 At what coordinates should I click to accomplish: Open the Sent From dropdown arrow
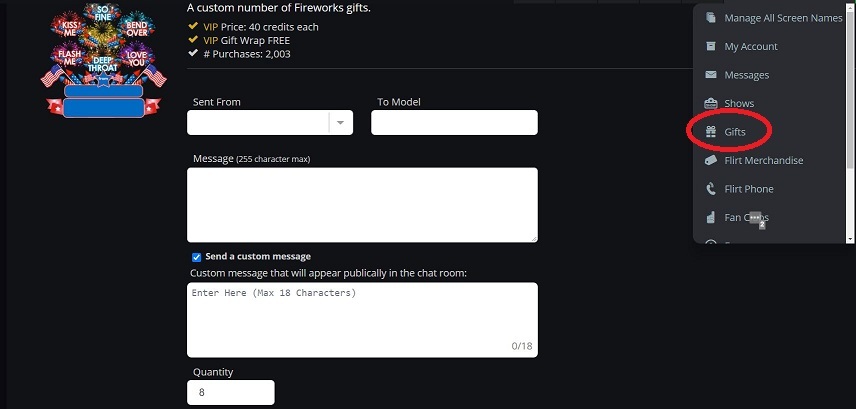(340, 122)
